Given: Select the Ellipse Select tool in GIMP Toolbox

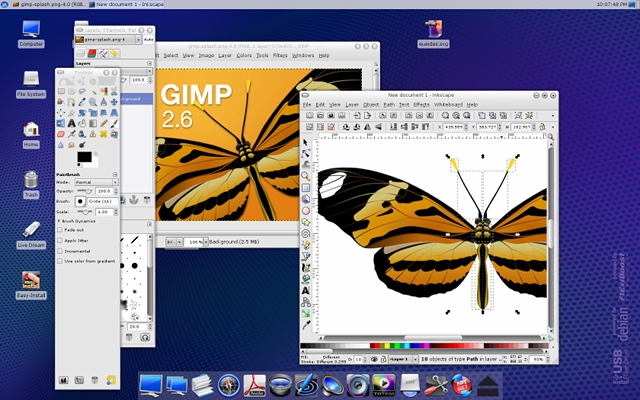Looking at the screenshot, I should (71, 91).
